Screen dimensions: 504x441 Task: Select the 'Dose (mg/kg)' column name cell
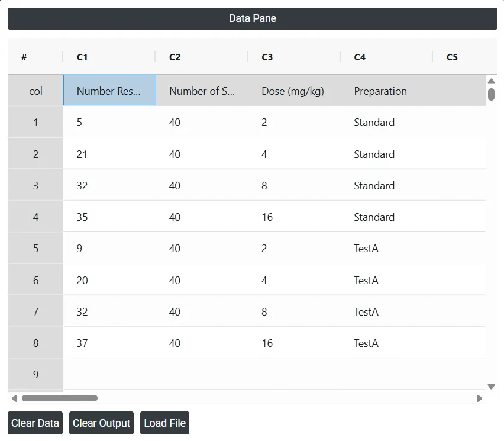click(x=294, y=91)
